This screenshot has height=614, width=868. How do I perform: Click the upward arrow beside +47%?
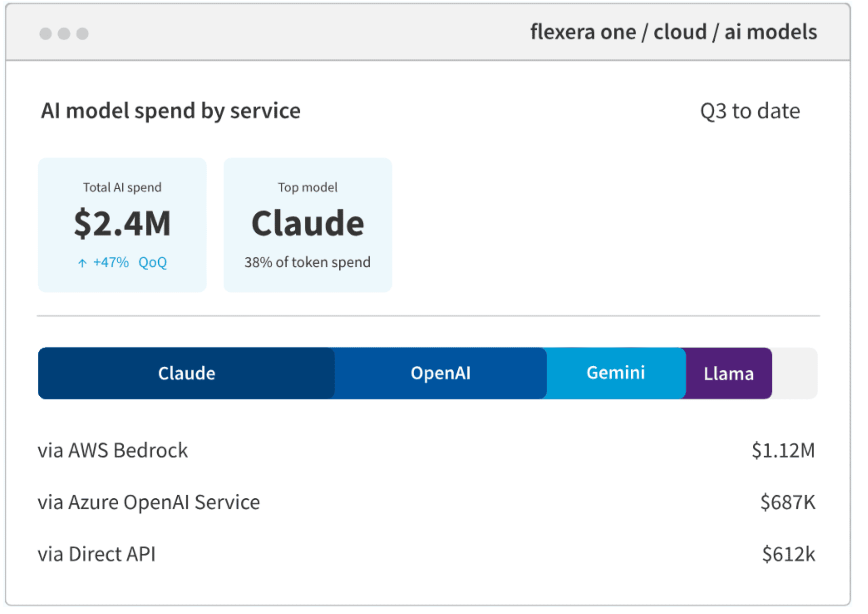tap(82, 263)
